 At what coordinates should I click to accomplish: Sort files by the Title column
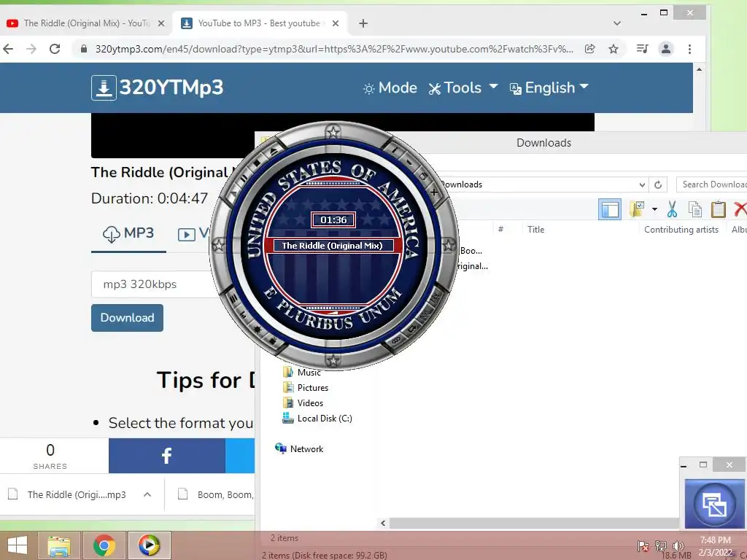point(536,230)
